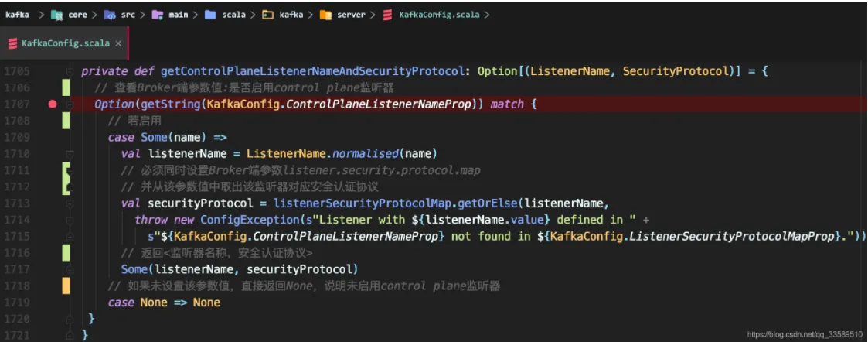
Task: Click the comment on line 1706
Action: click(x=243, y=87)
